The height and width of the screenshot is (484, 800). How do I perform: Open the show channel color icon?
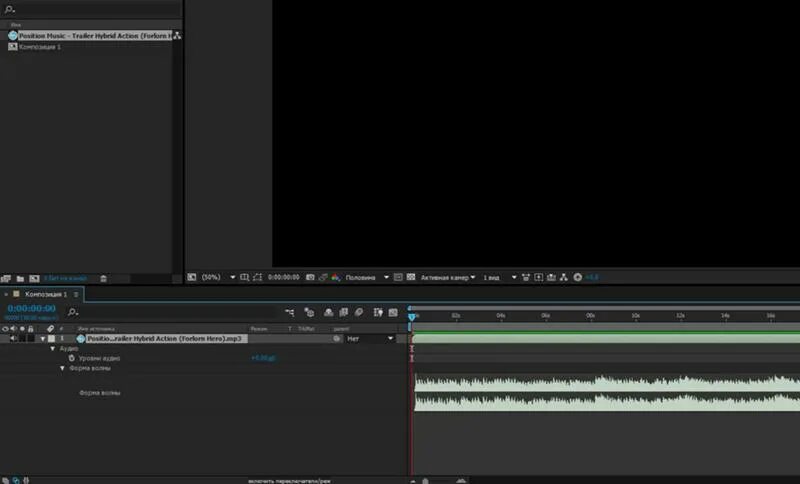pyautogui.click(x=336, y=277)
